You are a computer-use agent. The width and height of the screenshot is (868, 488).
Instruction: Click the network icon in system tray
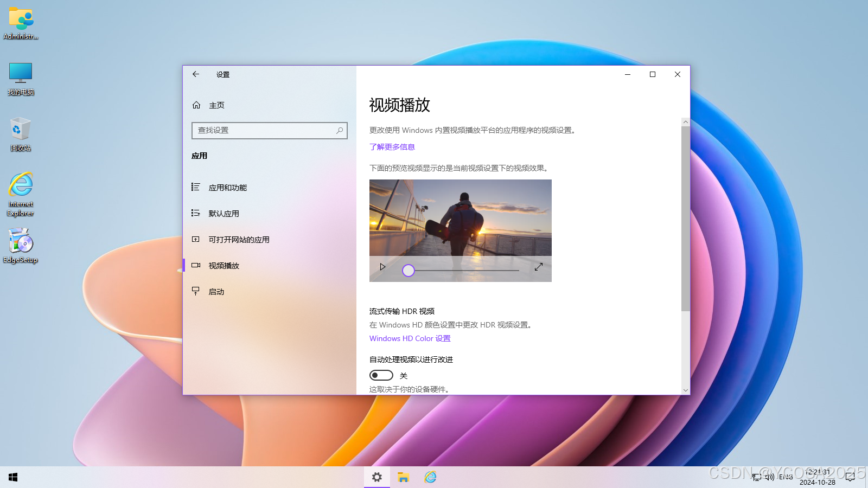point(757,477)
